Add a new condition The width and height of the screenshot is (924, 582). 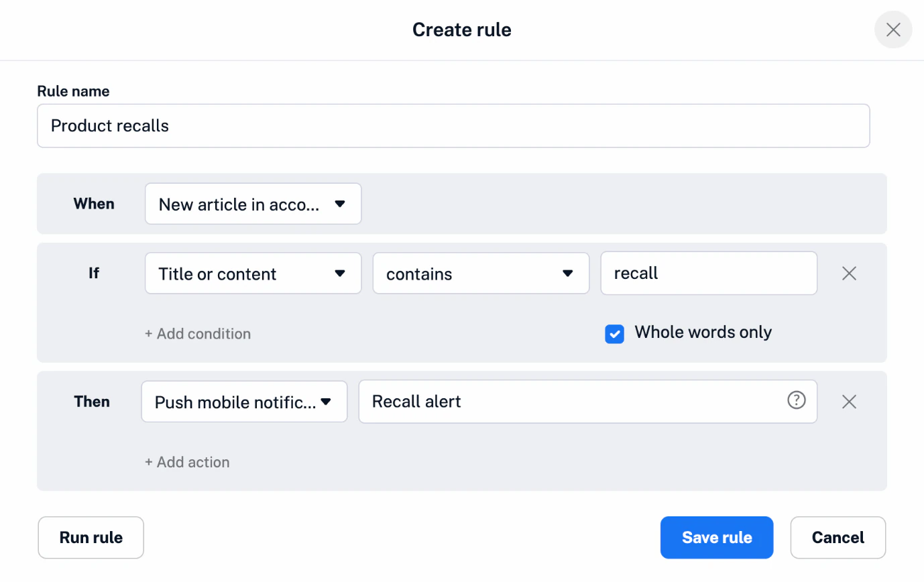198,334
